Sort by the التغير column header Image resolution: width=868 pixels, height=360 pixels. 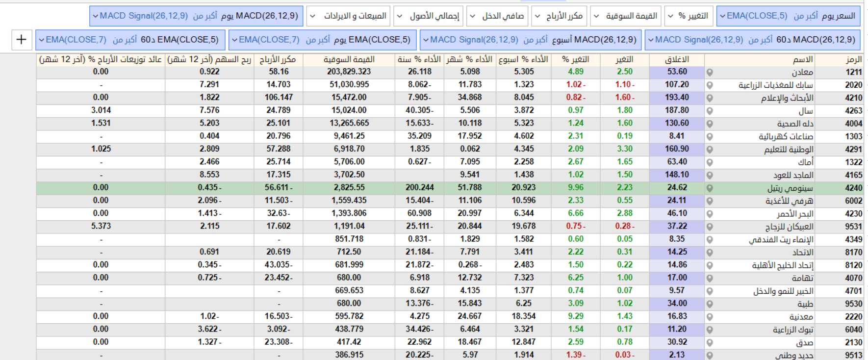pyautogui.click(x=625, y=59)
